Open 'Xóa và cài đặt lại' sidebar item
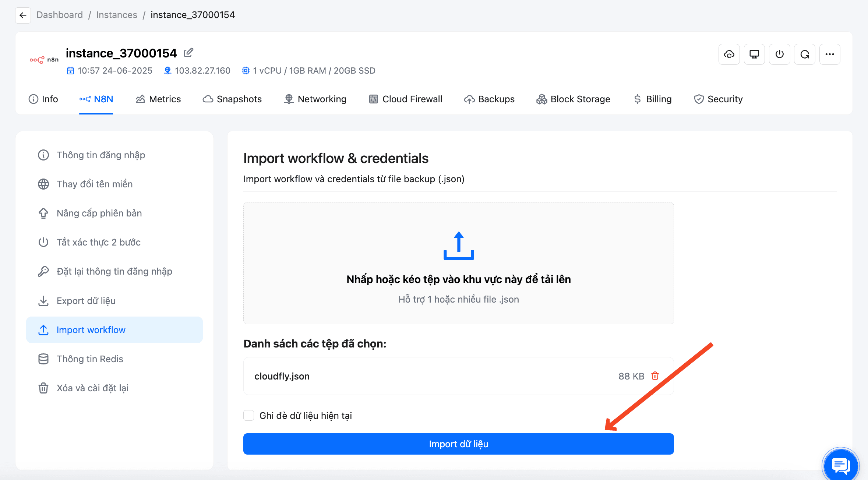868x480 pixels. tap(92, 388)
